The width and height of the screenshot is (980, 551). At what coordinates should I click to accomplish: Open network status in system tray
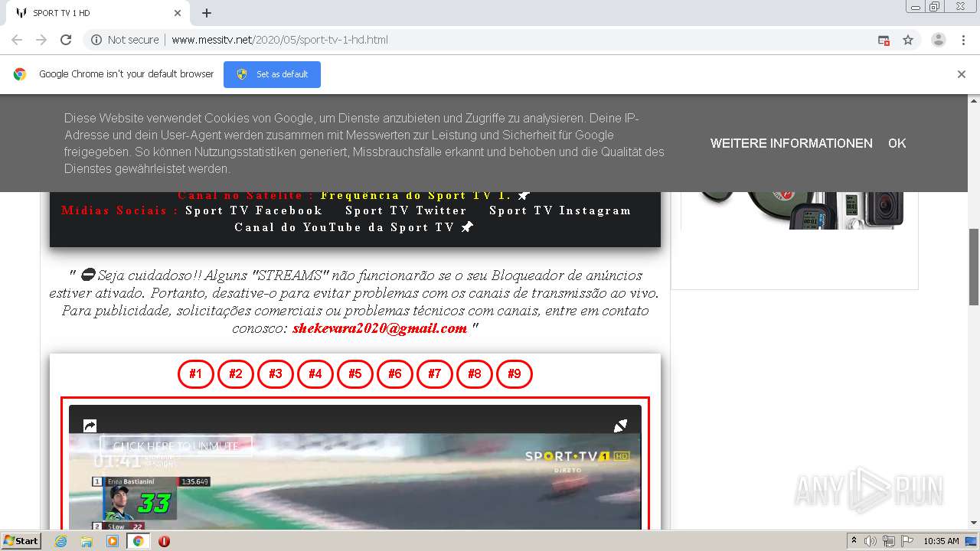pyautogui.click(x=889, y=541)
